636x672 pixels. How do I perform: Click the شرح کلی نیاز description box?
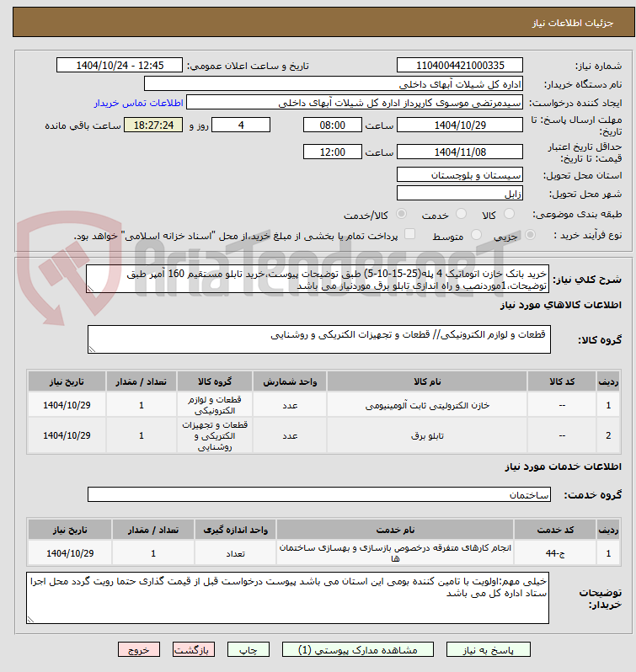[318, 279]
